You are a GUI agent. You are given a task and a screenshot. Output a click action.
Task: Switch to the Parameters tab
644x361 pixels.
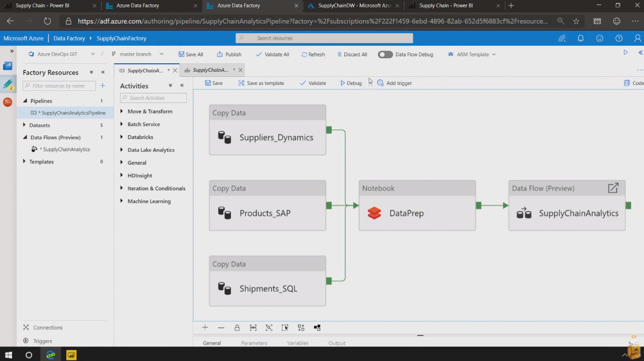[254, 343]
